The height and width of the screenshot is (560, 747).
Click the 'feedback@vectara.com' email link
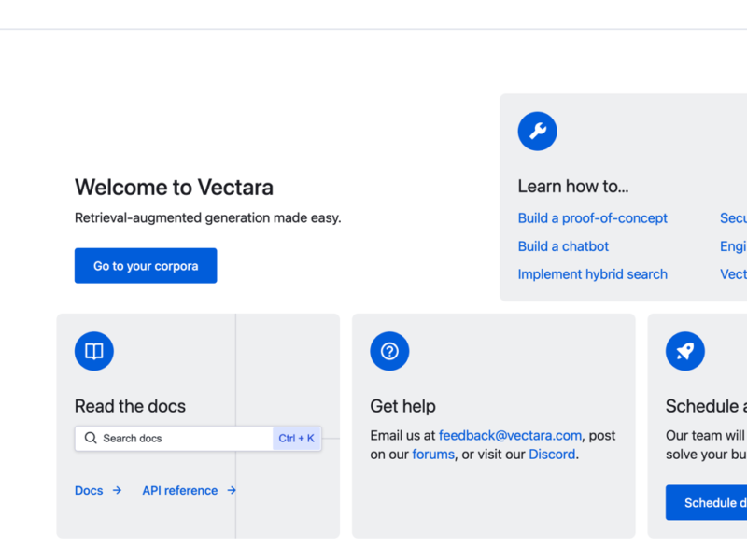pos(510,435)
